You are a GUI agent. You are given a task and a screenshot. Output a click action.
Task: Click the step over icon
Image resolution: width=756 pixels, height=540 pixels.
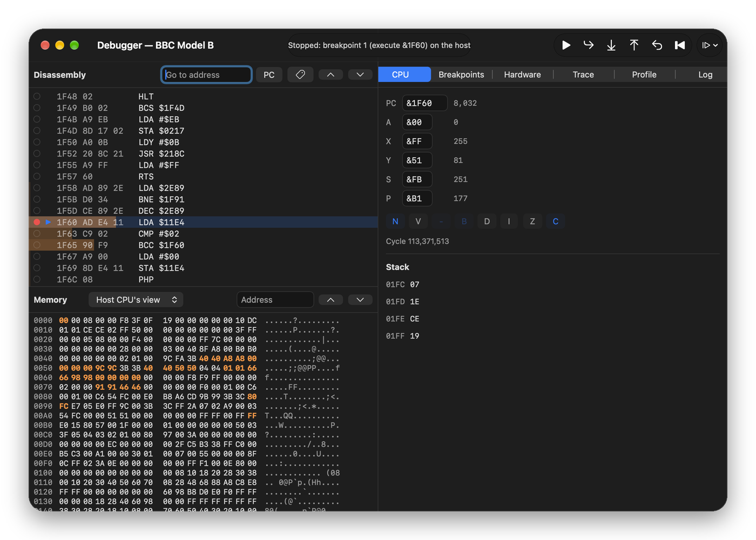coord(589,45)
